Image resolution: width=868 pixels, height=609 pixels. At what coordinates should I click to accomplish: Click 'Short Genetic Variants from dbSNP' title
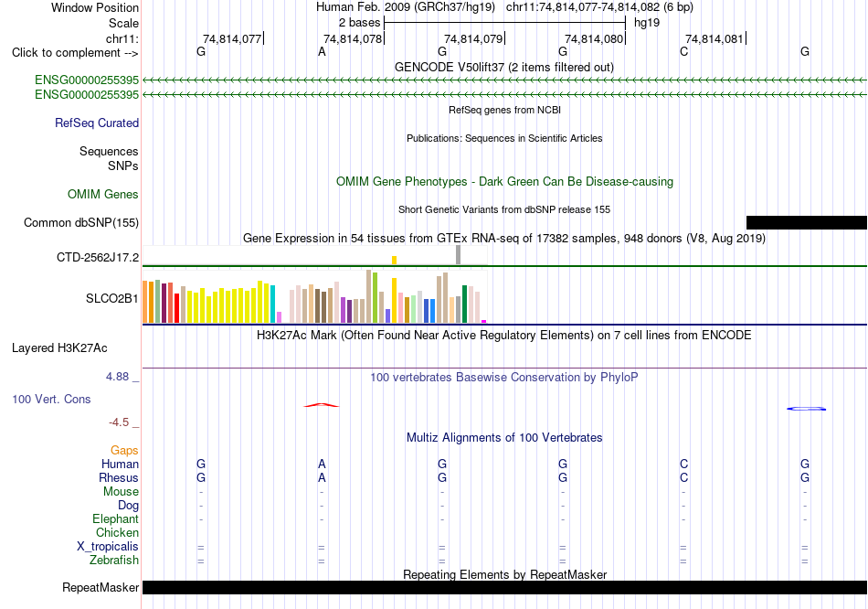click(504, 209)
